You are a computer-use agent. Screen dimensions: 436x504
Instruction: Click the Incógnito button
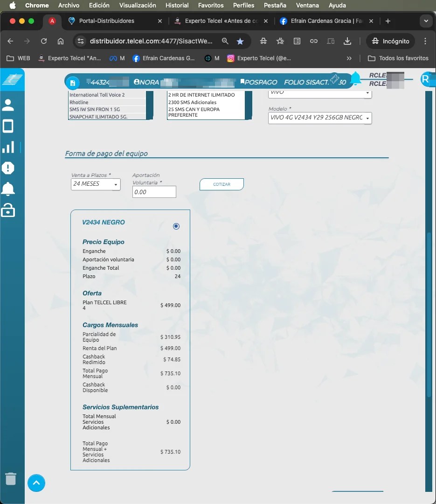click(x=390, y=41)
